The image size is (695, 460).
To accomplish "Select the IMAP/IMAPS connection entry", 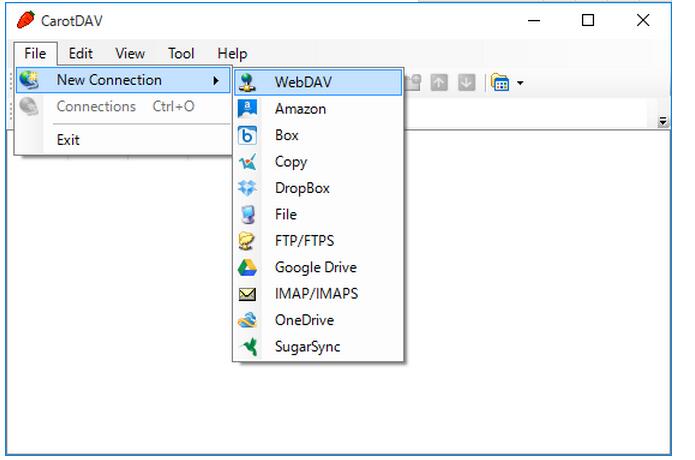I will pos(316,294).
